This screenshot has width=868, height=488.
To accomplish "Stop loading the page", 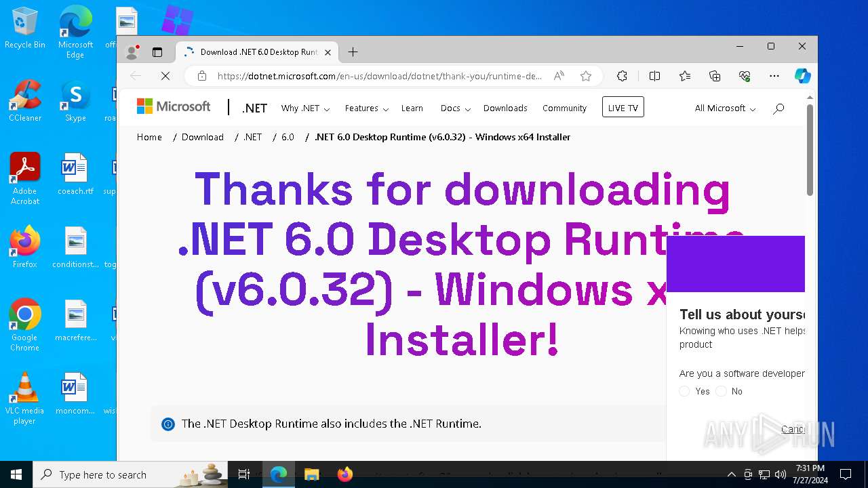I will coord(165,76).
